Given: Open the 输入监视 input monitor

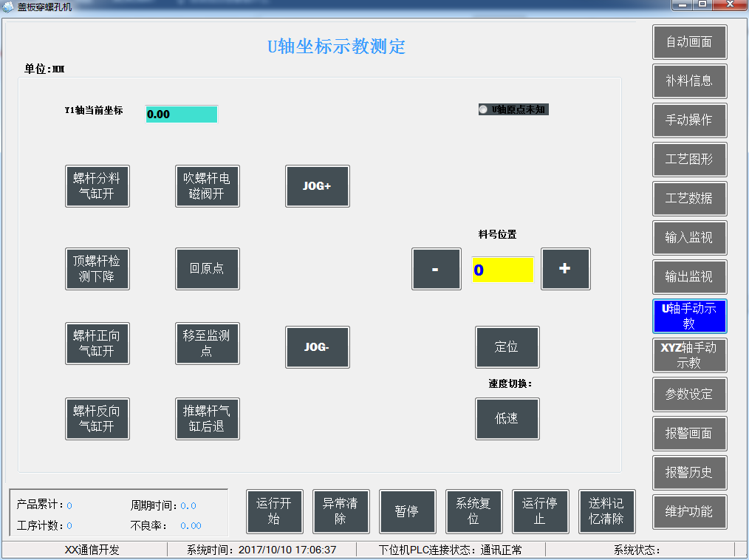Looking at the screenshot, I should click(689, 238).
